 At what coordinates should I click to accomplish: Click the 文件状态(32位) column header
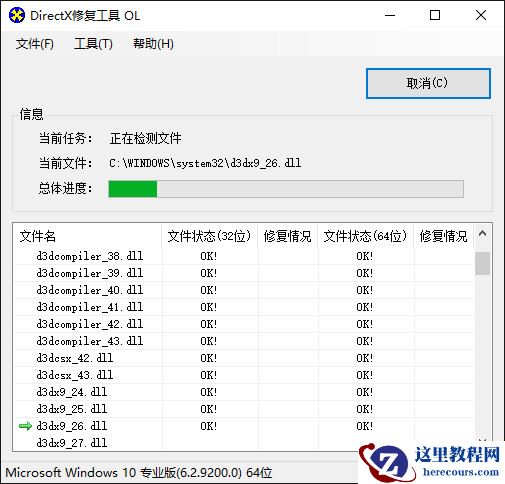point(209,236)
